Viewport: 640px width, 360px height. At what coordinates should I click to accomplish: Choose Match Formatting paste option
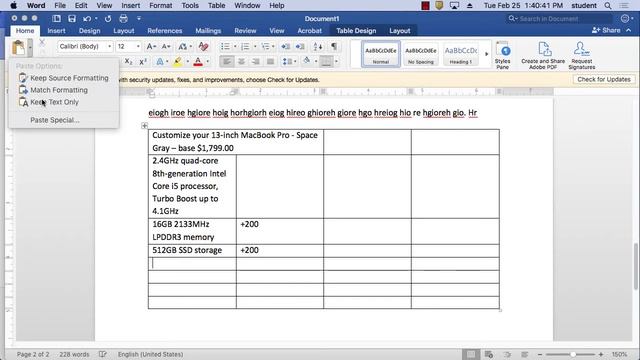[x=53, y=90]
